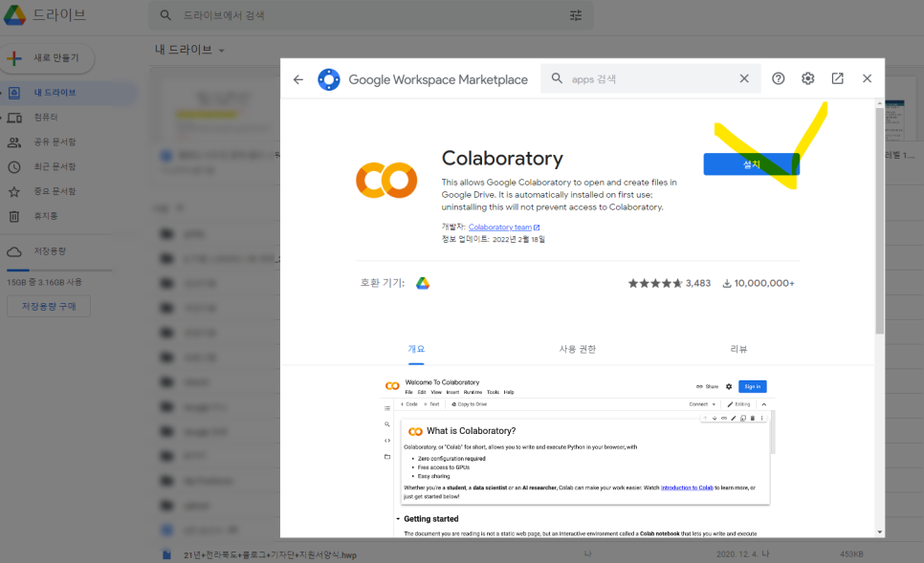924x563 pixels.
Task: Click the Colaboratory title heading
Action: tap(503, 159)
